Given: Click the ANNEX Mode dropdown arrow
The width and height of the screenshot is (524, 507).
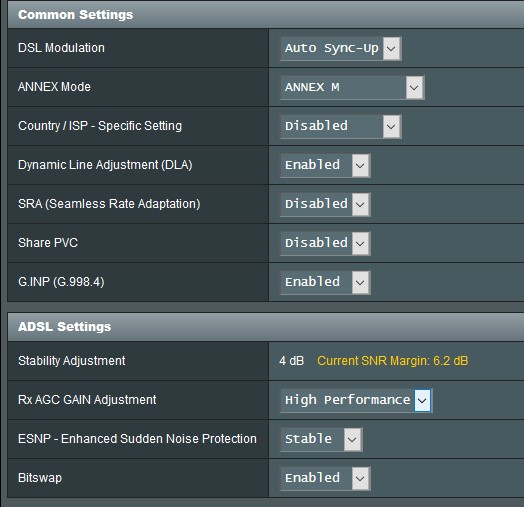Looking at the screenshot, I should [x=414, y=88].
